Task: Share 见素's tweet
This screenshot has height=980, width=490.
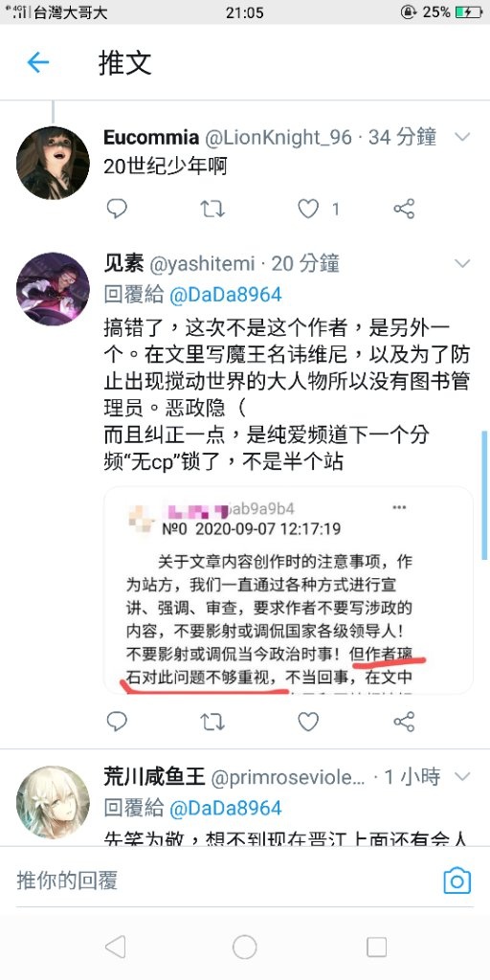Action: click(x=405, y=722)
